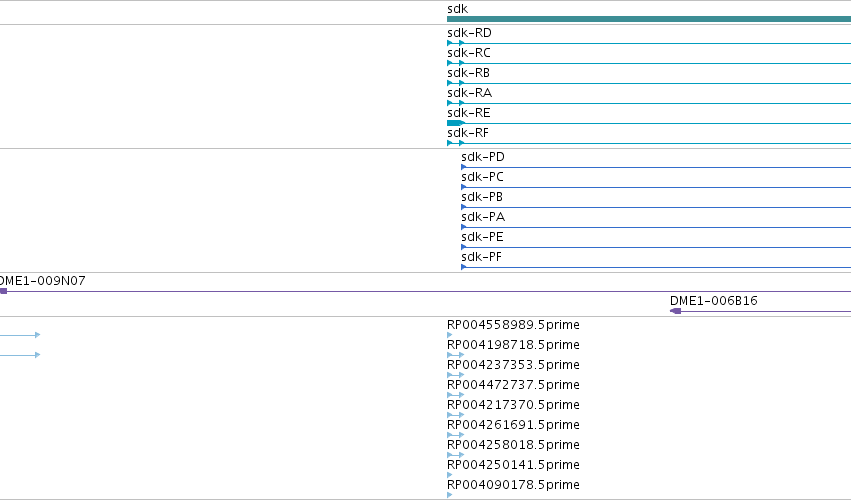Click the DME1-006B16 purple end marker

tap(676, 311)
